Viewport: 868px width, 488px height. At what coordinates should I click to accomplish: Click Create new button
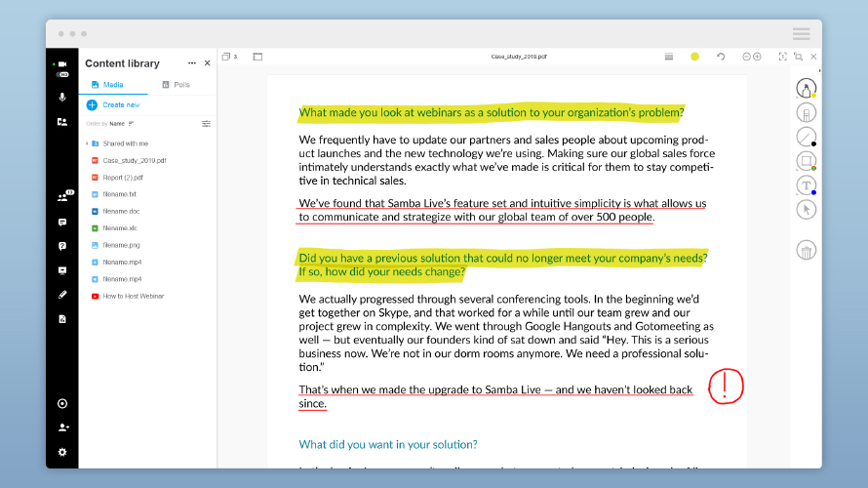[113, 104]
